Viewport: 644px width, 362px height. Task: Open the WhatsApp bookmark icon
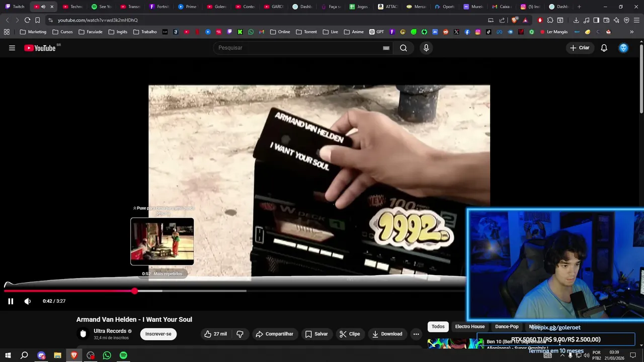click(x=251, y=32)
